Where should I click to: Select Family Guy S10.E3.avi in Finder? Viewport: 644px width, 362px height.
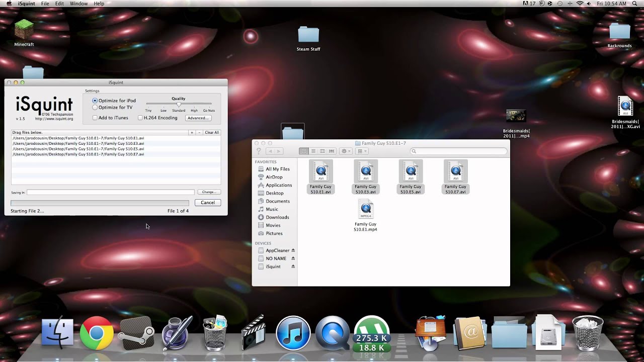click(365, 177)
